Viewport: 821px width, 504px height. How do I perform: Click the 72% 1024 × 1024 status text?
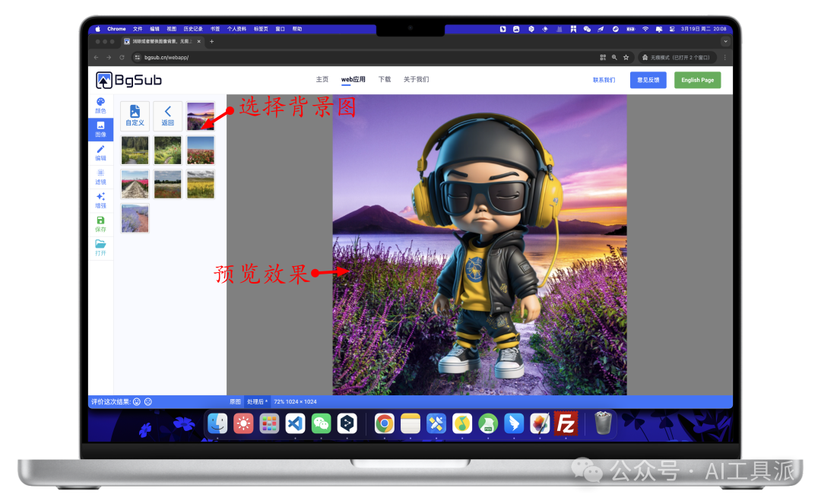(295, 402)
